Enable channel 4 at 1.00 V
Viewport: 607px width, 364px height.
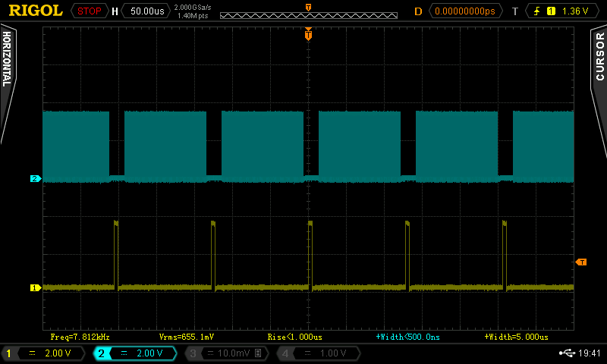pos(317,353)
